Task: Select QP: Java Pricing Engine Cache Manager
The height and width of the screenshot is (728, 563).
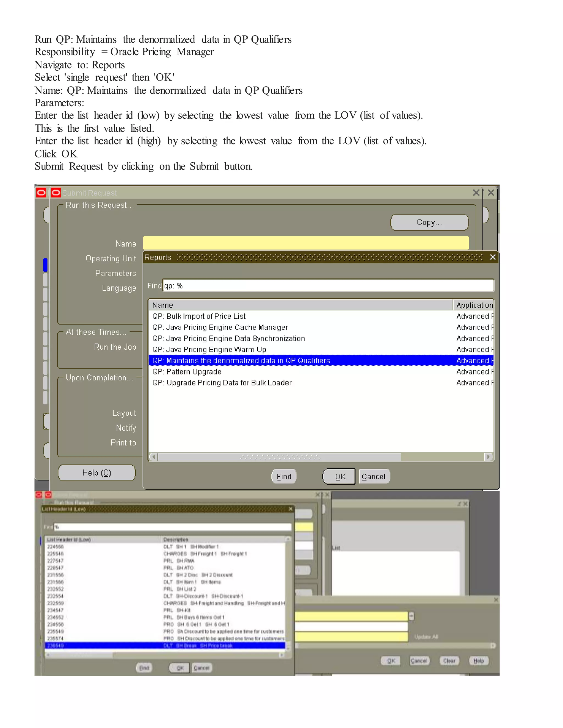Action: [321, 327]
